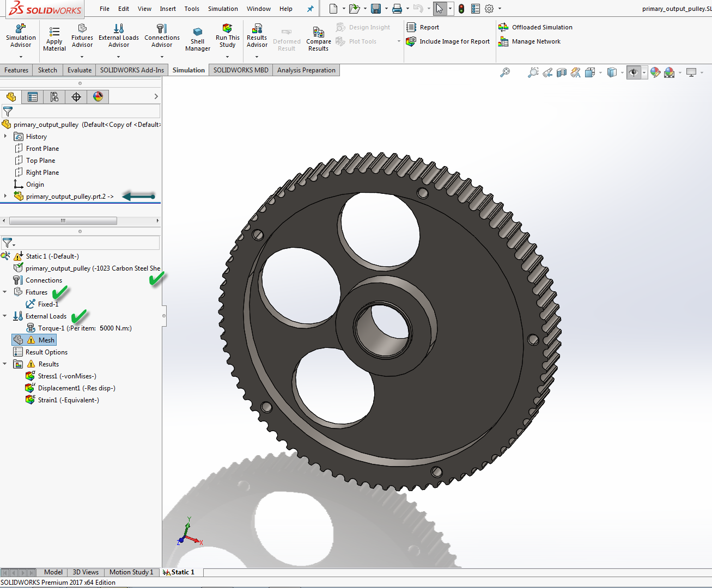Pin the SOLIDWORKS menu bar

(311, 9)
